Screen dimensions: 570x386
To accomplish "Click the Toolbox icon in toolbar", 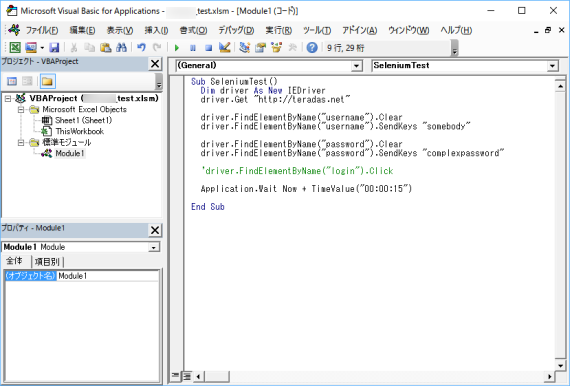I will pos(292,48).
